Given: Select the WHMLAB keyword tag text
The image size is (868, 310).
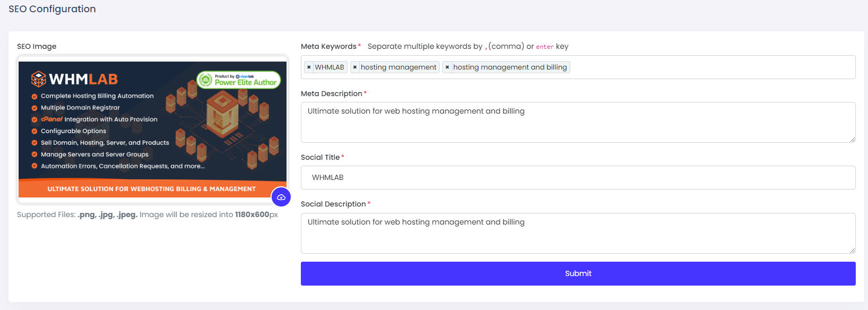Looking at the screenshot, I should 330,67.
